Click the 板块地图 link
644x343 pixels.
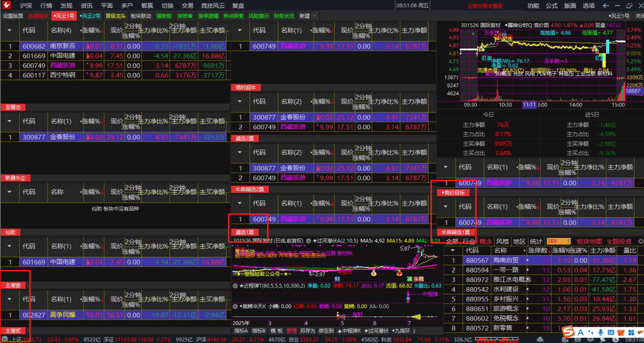click(x=589, y=241)
